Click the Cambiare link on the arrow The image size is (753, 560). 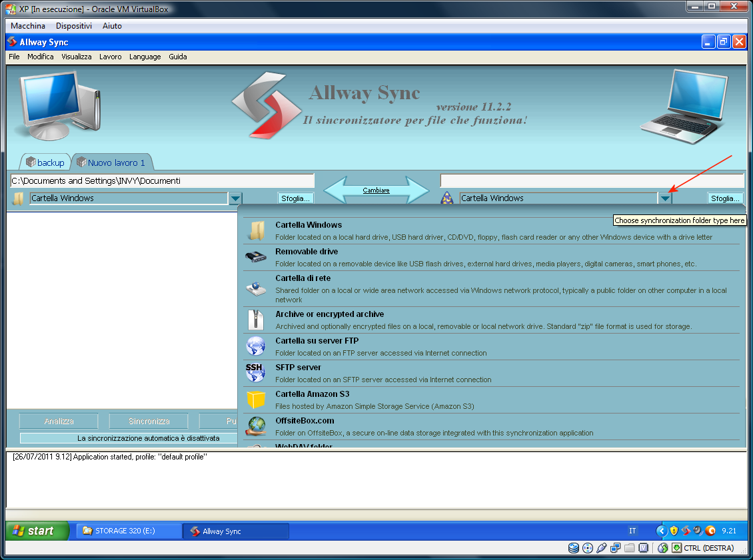click(376, 190)
